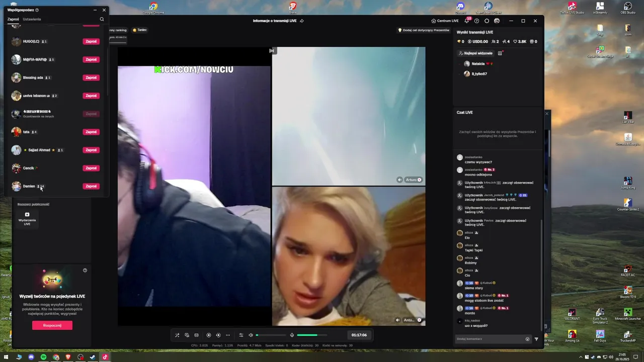Open the audio mixer sliders icon
The width and height of the screenshot is (644, 362).
pos(241,335)
